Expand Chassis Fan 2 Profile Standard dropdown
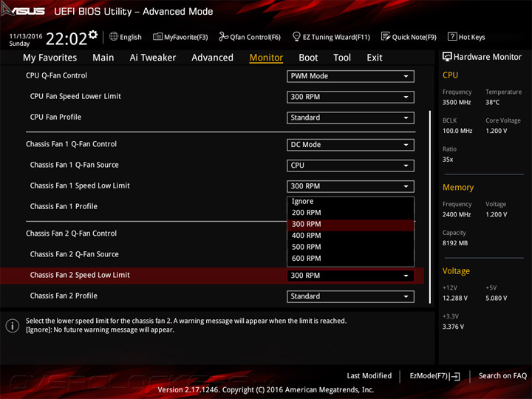The image size is (532, 399). pos(350,296)
